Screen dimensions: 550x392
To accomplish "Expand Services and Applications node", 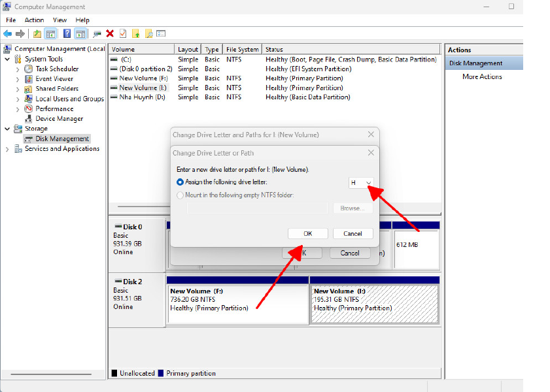I will (7, 149).
